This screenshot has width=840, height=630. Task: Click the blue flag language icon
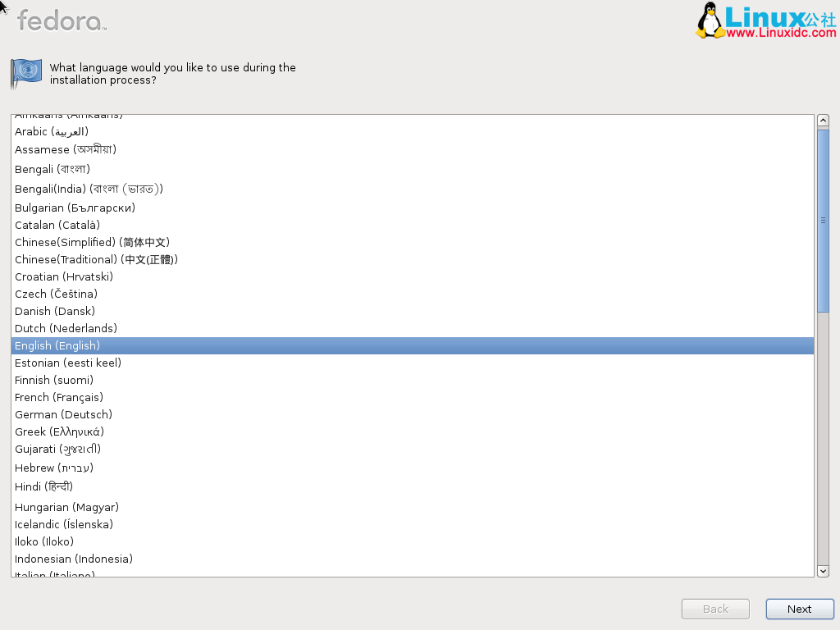coord(26,73)
